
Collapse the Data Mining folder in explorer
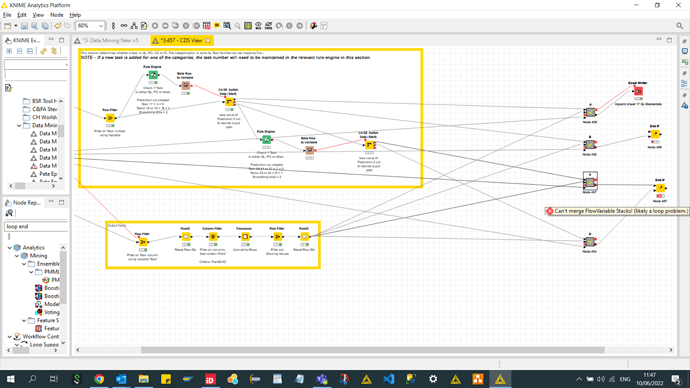pyautogui.click(x=19, y=125)
